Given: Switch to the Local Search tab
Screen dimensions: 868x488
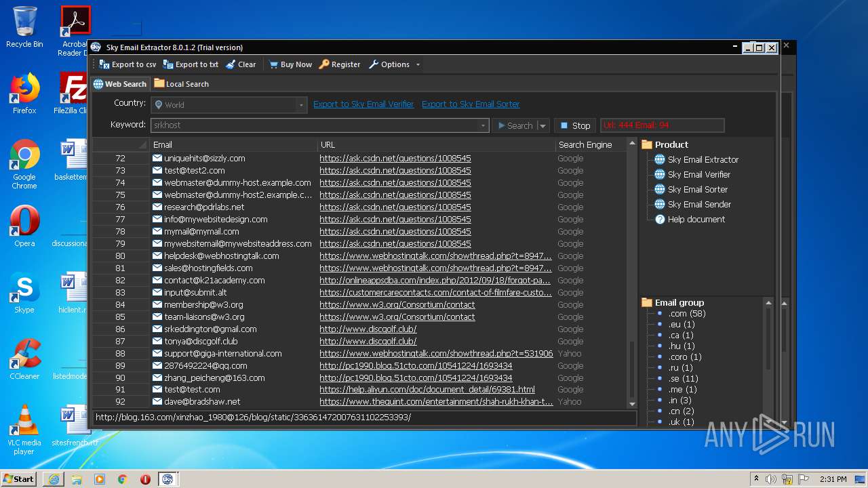Looking at the screenshot, I should (181, 84).
